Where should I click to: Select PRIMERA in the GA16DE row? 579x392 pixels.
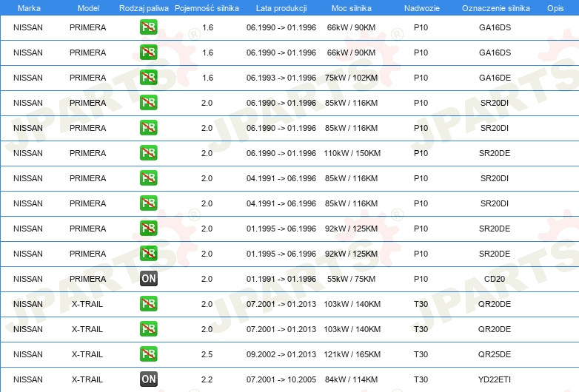[x=87, y=78]
